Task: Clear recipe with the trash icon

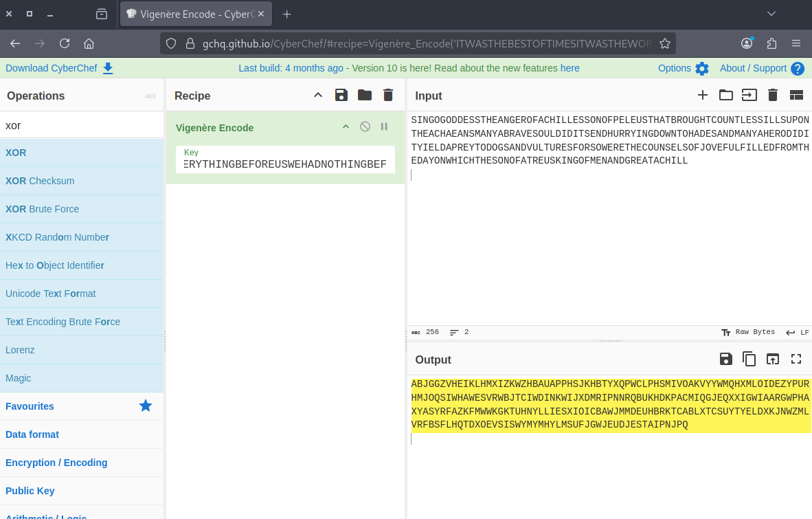Action: [388, 95]
